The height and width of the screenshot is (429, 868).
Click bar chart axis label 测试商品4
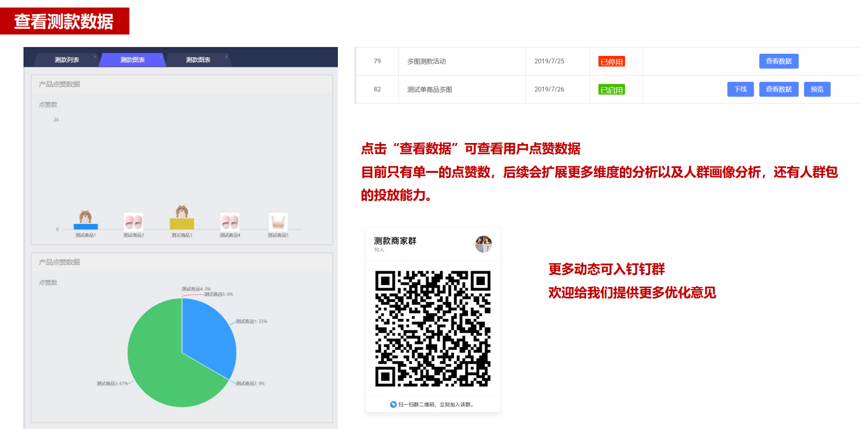point(230,235)
